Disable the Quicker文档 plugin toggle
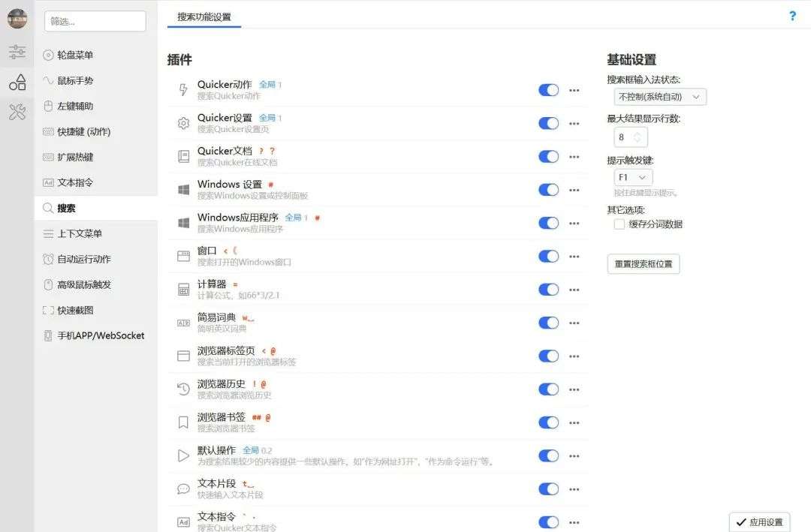The width and height of the screenshot is (811, 532). (548, 157)
